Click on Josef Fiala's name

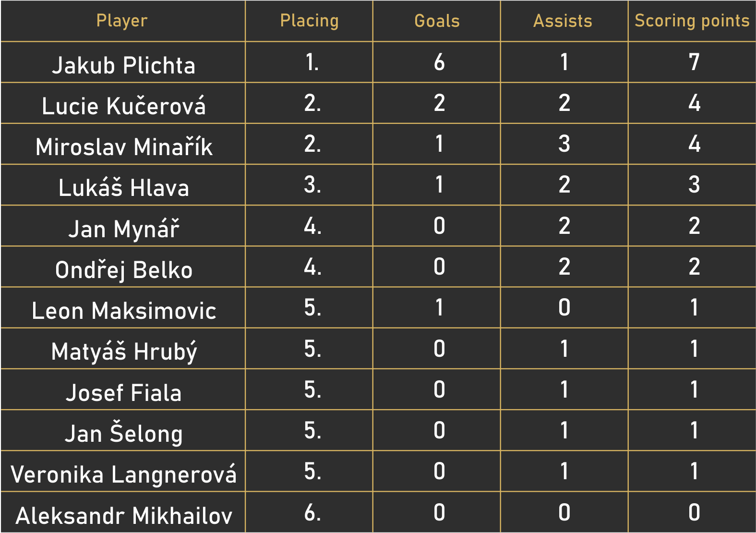[123, 393]
